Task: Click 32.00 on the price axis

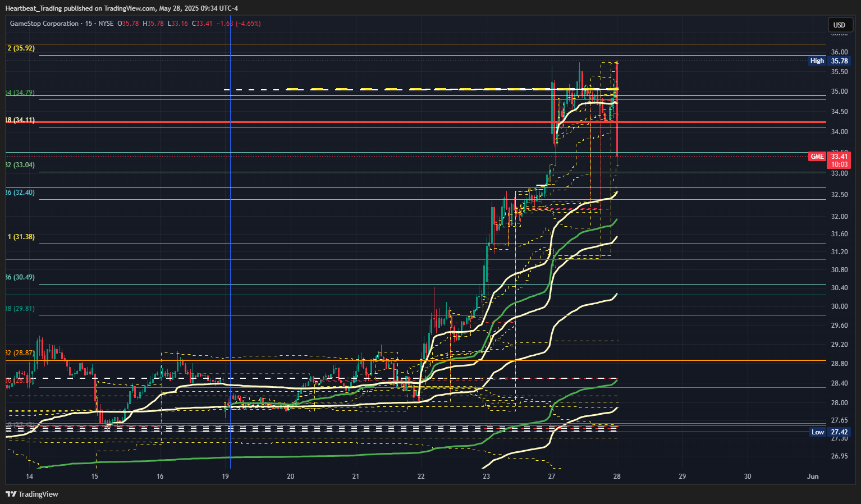Action: coord(840,217)
